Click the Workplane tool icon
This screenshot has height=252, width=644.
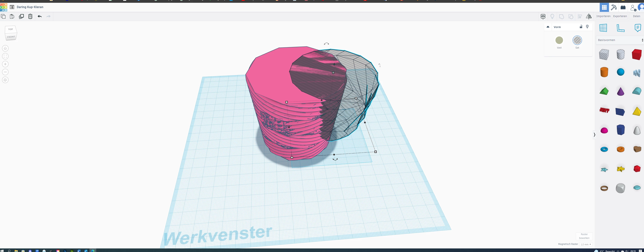603,28
